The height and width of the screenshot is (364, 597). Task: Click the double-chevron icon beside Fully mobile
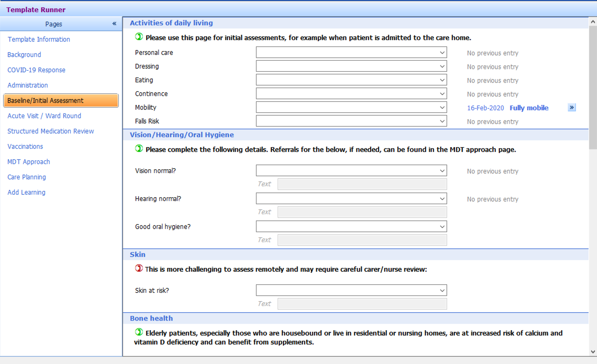571,107
